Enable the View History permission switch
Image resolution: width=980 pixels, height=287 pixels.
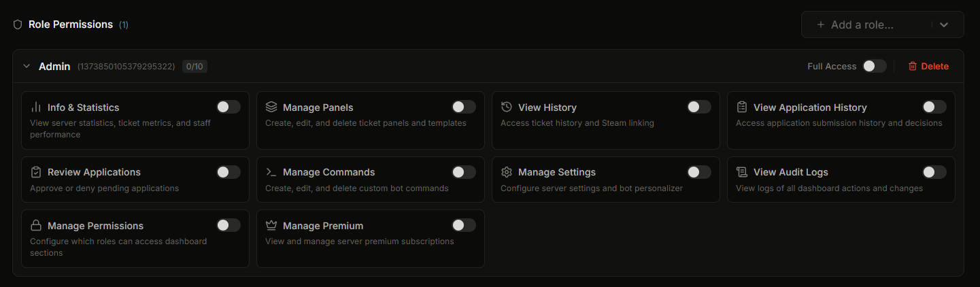coord(699,107)
